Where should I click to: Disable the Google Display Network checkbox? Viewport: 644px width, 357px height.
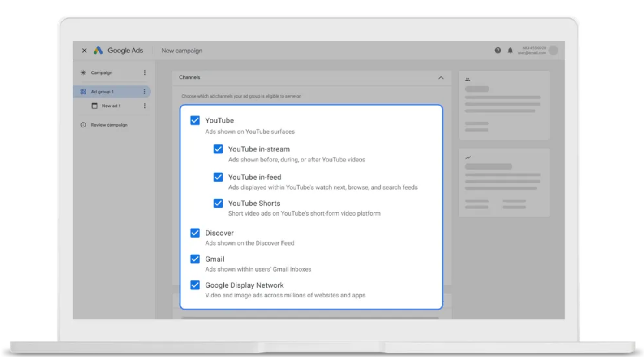click(x=195, y=285)
